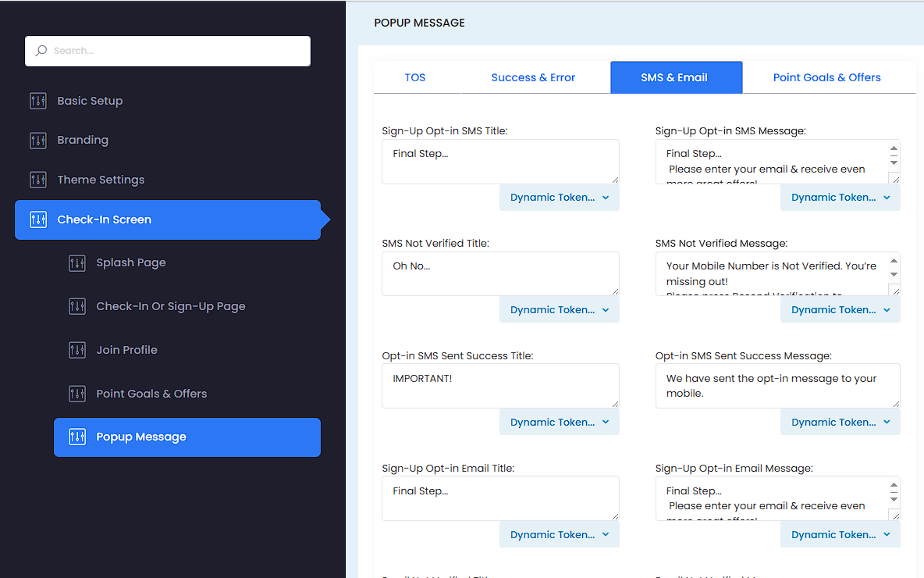Image resolution: width=924 pixels, height=578 pixels.
Task: Select the Check-In Screen menu item
Action: (x=168, y=220)
